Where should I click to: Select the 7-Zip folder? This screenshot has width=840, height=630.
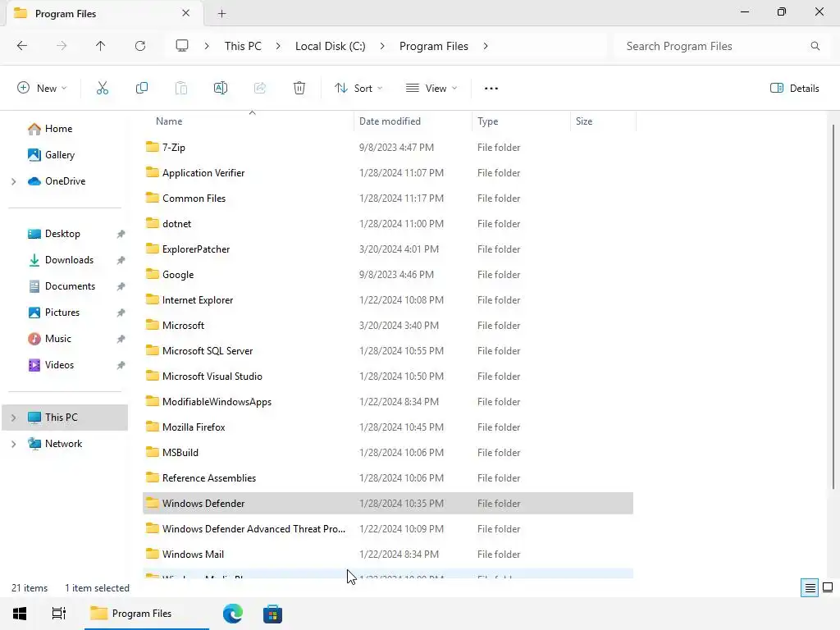coord(388,148)
